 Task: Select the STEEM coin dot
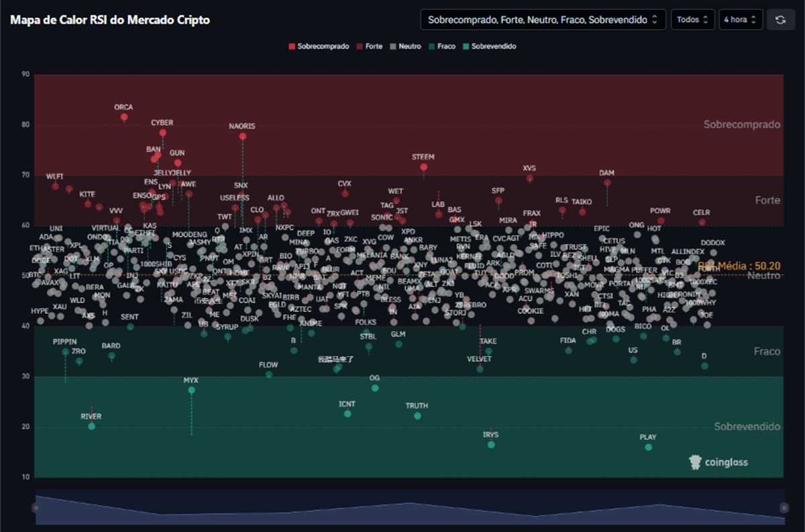point(424,167)
